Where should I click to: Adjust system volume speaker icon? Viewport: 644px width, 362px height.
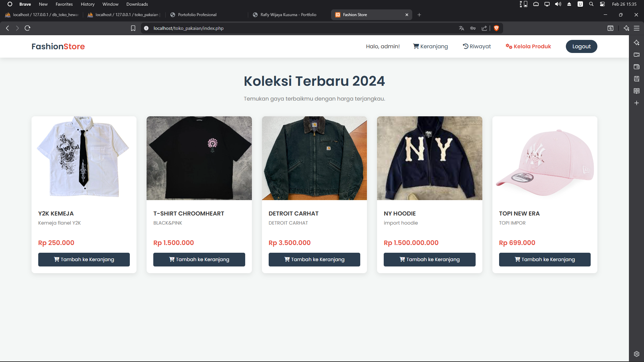(558, 4)
